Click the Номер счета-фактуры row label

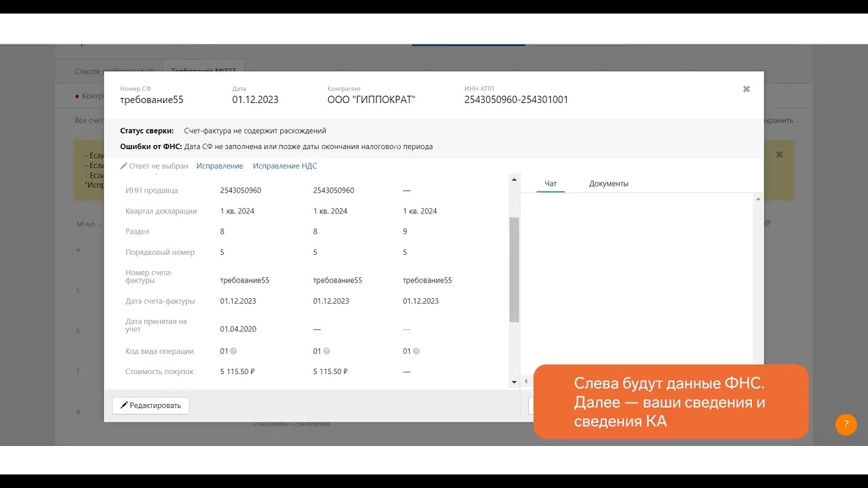click(x=149, y=277)
